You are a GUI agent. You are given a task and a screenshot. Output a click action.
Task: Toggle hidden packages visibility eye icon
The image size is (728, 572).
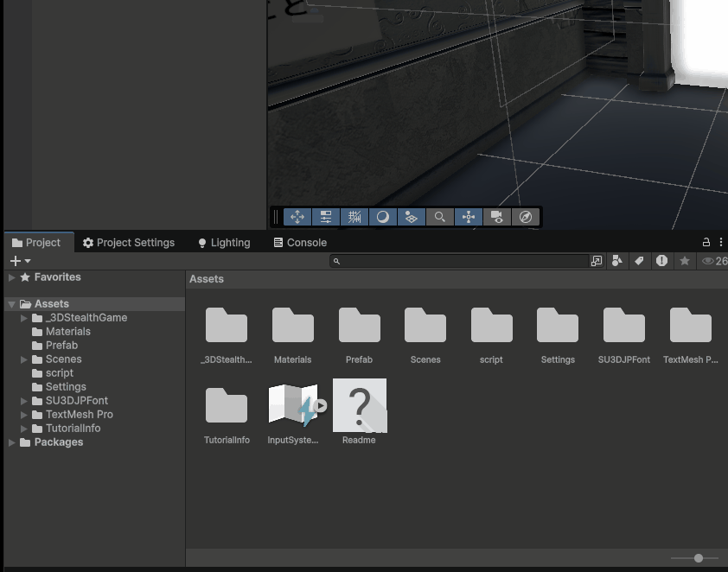tap(708, 261)
